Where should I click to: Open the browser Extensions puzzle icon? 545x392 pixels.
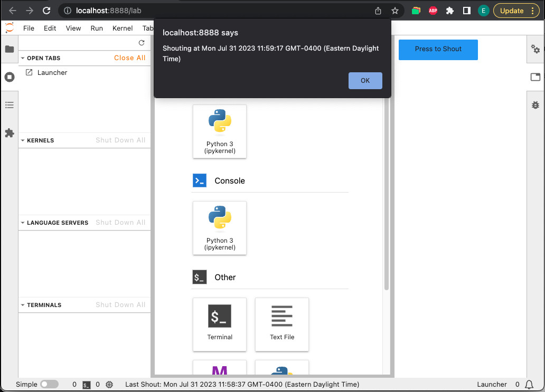(450, 11)
